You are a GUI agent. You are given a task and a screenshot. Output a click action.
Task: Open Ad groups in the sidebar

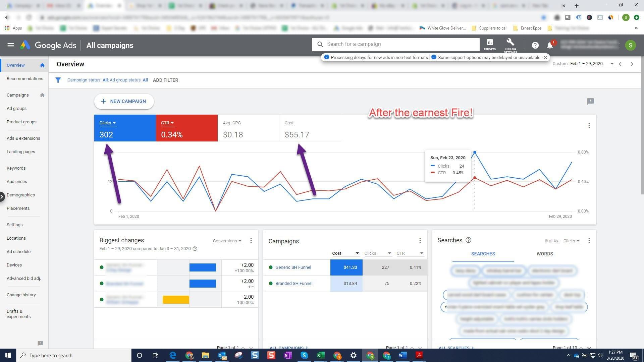(x=16, y=109)
